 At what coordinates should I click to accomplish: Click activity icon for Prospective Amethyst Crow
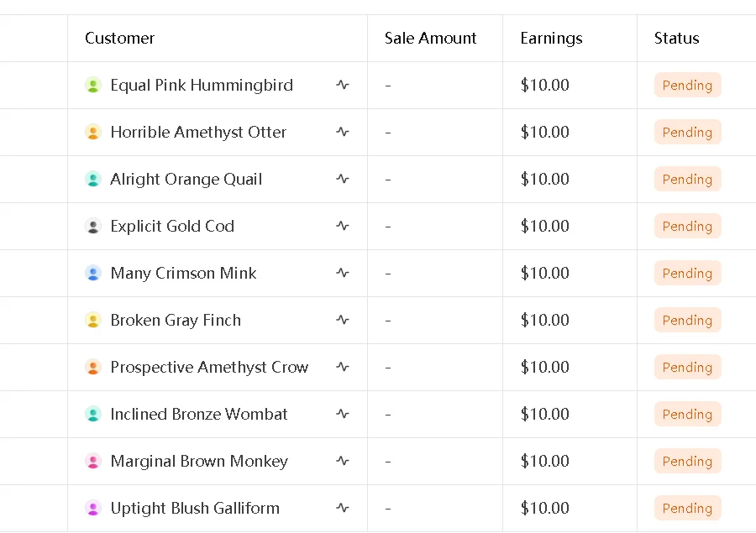(343, 367)
